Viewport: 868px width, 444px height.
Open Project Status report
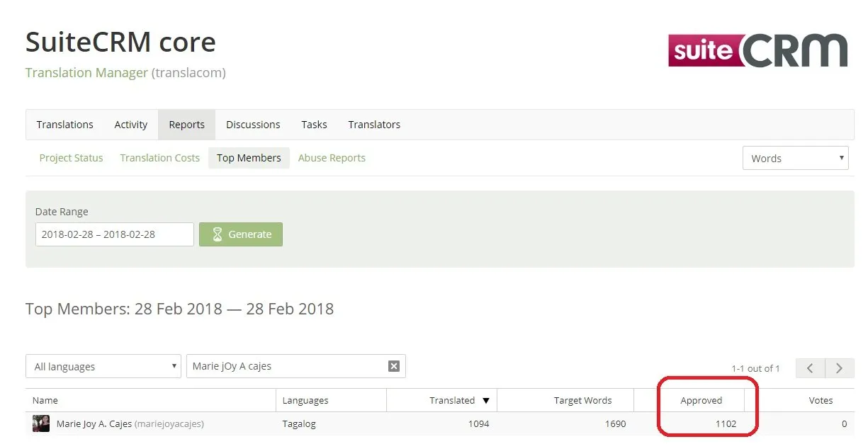coord(71,158)
